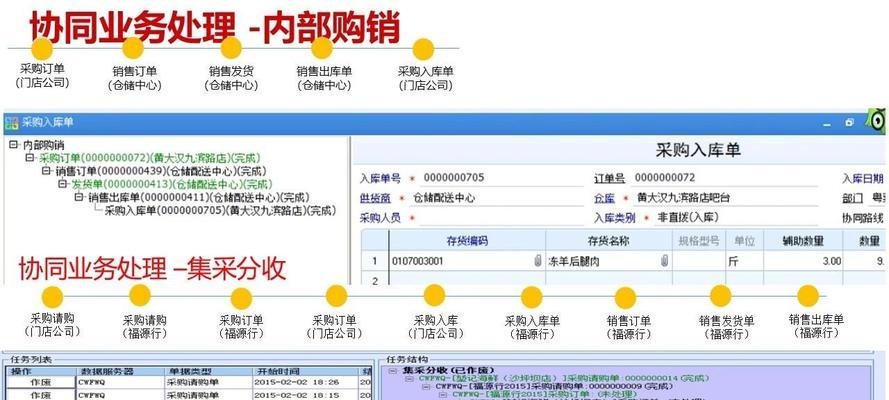Click the 冻羊后腿肉 item name cell
The image size is (889, 400).
(x=609, y=261)
